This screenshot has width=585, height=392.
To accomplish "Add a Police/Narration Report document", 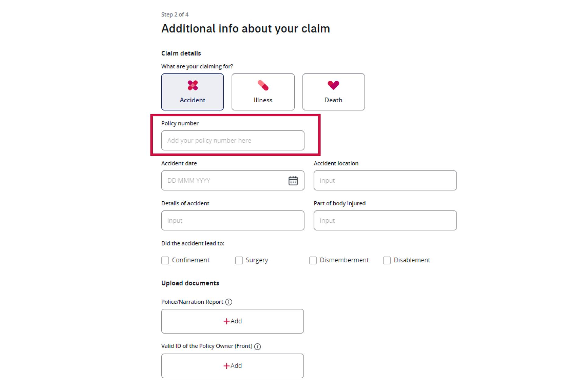I will point(232,321).
